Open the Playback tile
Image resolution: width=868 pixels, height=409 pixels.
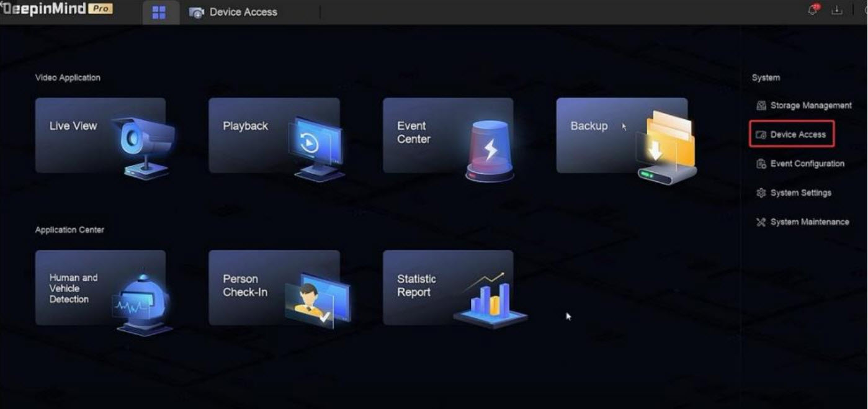(274, 135)
